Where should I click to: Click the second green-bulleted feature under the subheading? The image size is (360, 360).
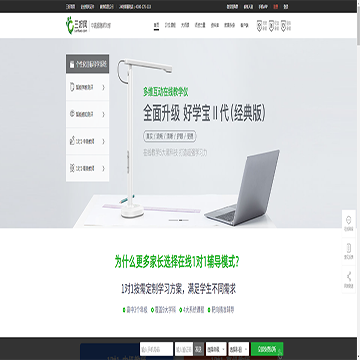(x=163, y=310)
